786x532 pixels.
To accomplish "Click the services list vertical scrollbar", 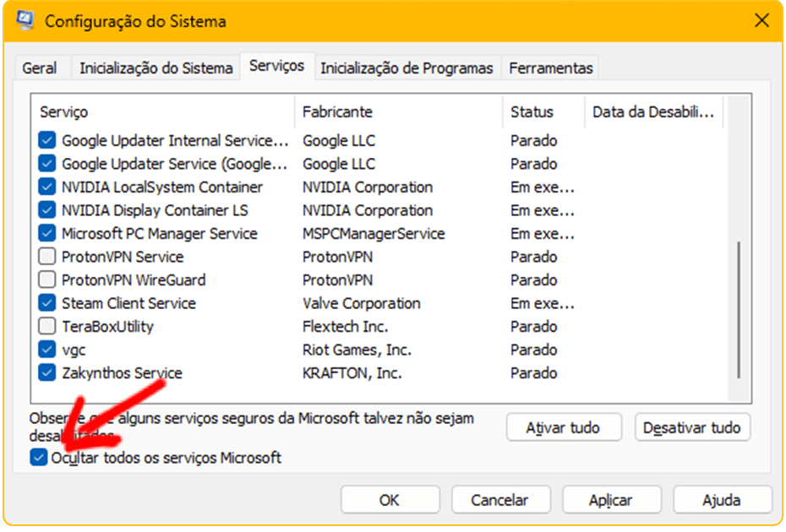I will (x=739, y=309).
